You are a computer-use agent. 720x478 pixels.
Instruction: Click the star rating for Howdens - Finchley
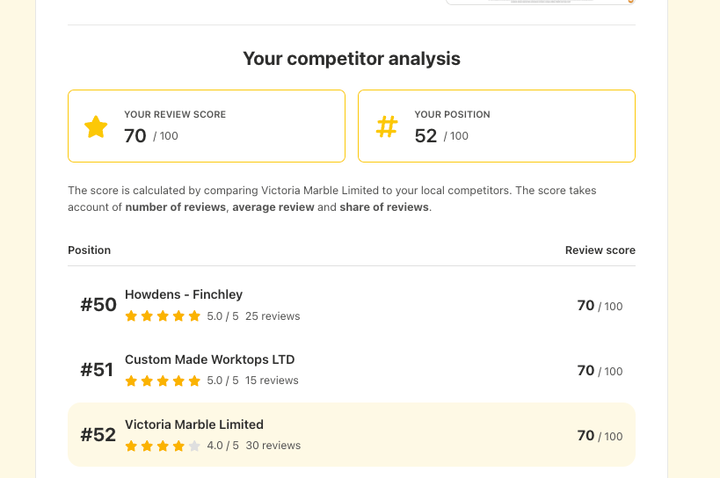[x=163, y=316]
